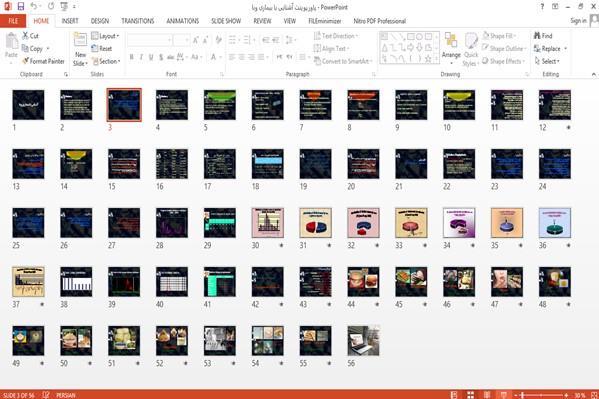Open the FILE tab
The height and width of the screenshot is (399, 599).
(13, 21)
